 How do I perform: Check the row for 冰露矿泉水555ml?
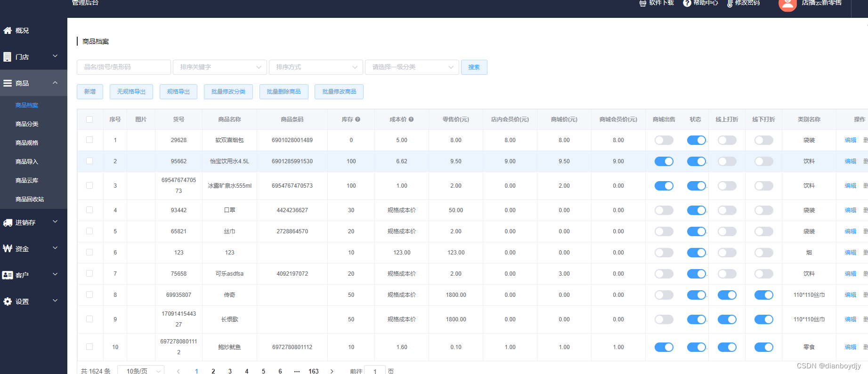click(89, 186)
